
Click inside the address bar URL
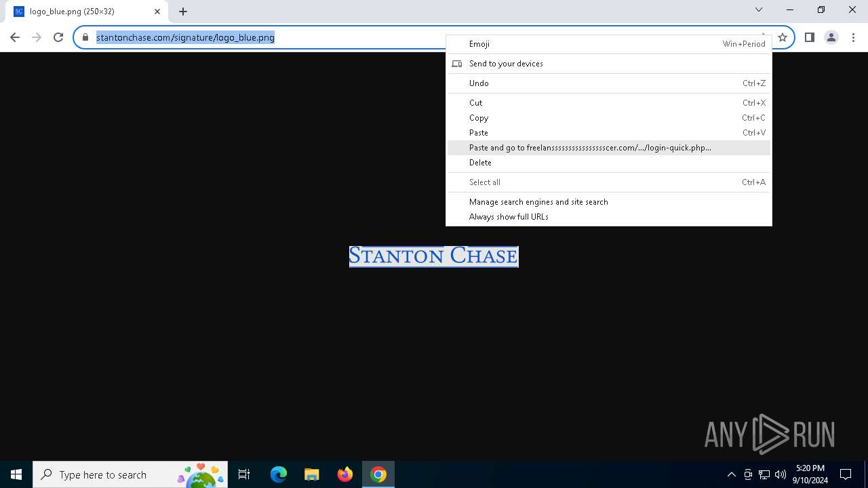(x=185, y=37)
